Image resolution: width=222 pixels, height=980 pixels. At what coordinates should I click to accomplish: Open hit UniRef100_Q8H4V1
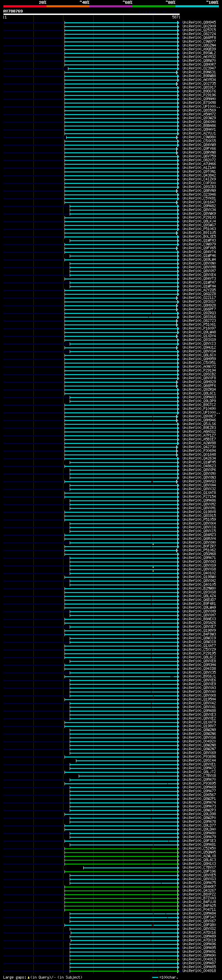199,129
